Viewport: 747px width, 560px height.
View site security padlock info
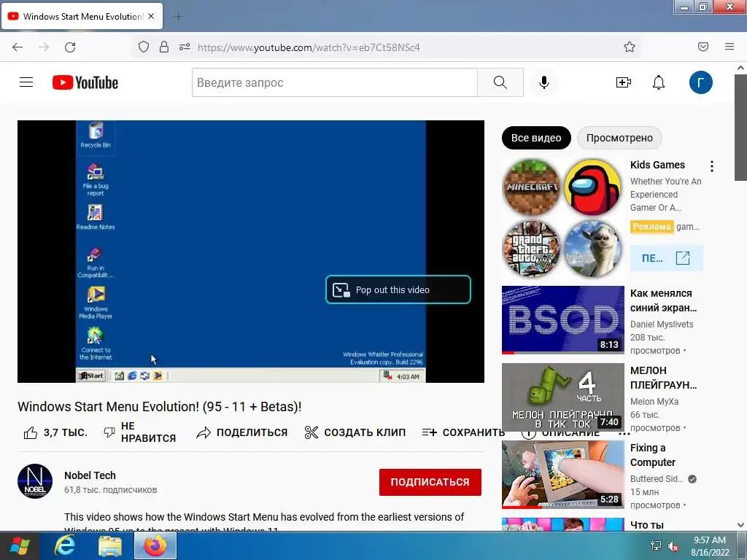pyautogui.click(x=164, y=47)
